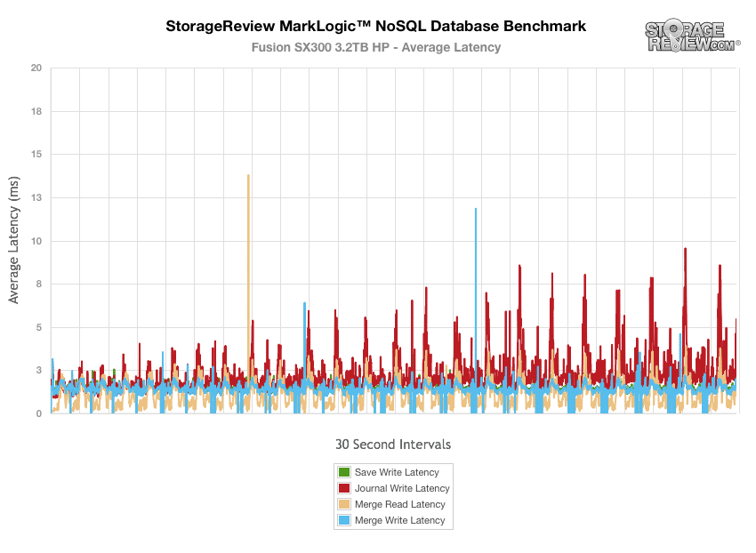Click the y-axis value 0
756x553 pixels.
(x=39, y=413)
